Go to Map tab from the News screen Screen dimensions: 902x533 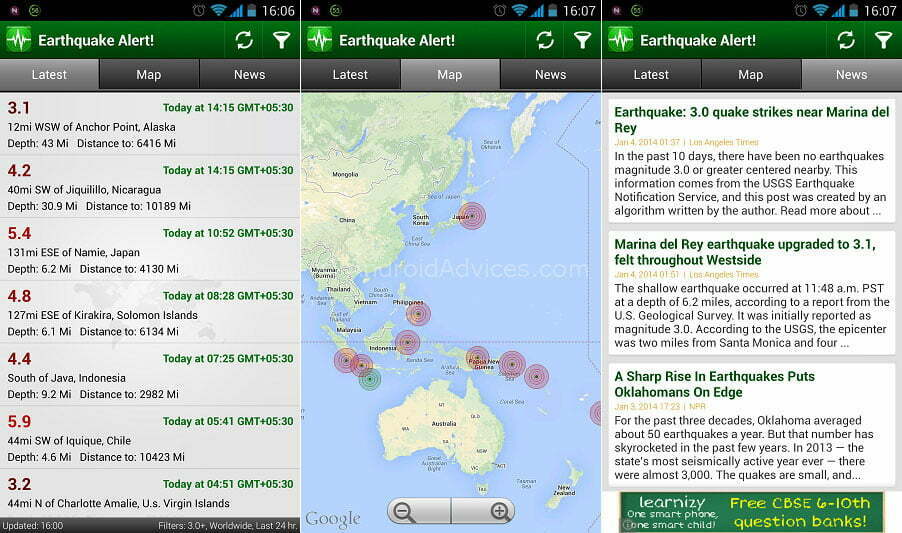[x=751, y=75]
